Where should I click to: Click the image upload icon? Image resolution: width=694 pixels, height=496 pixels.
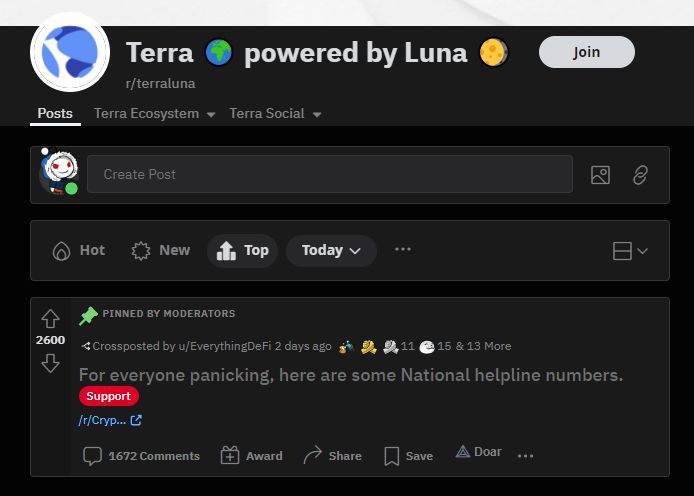[600, 175]
